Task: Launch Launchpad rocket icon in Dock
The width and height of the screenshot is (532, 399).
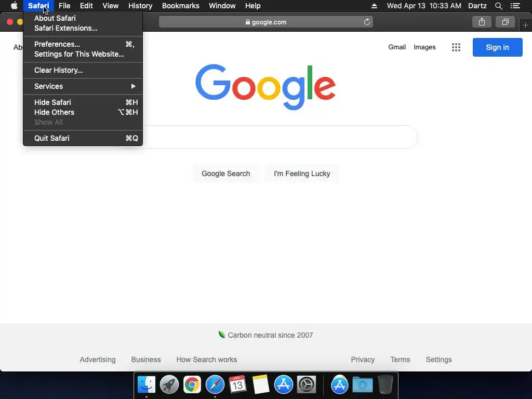Action: (x=169, y=385)
